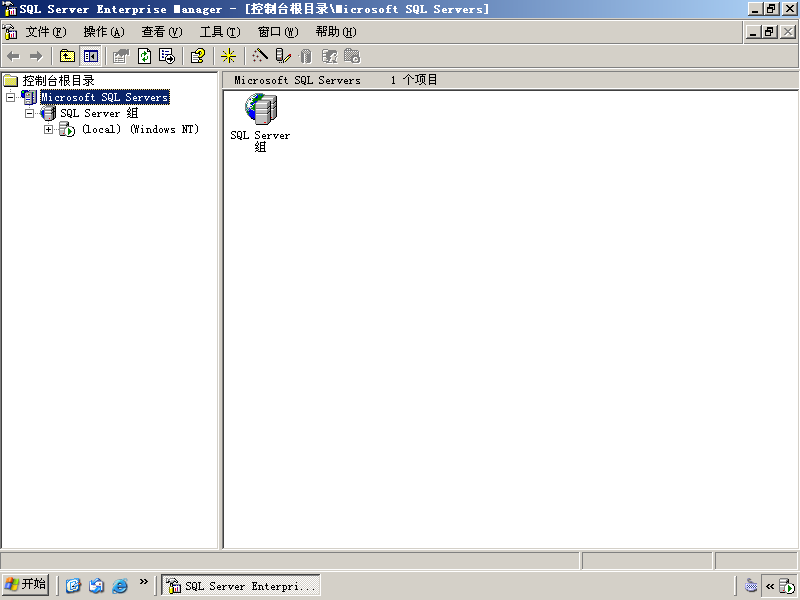Click SQL Server Service Manager tray icon
Viewport: 800px width, 600px height.
787,586
